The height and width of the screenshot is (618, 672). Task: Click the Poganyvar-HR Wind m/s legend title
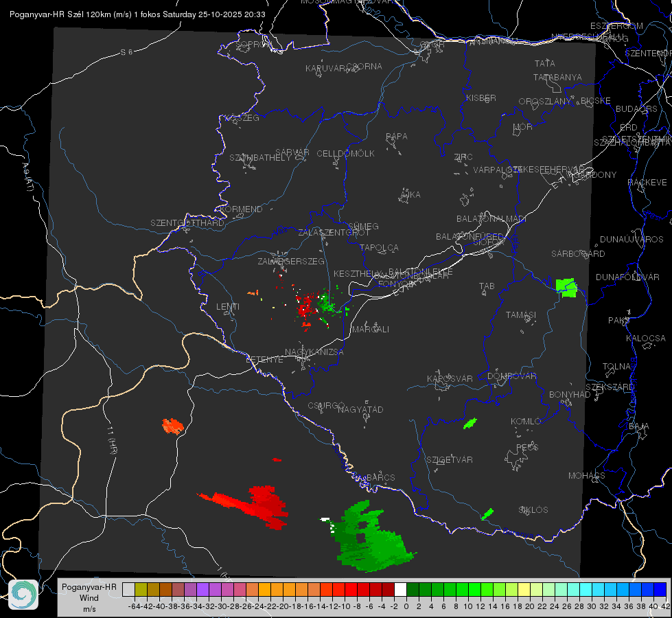click(x=89, y=598)
